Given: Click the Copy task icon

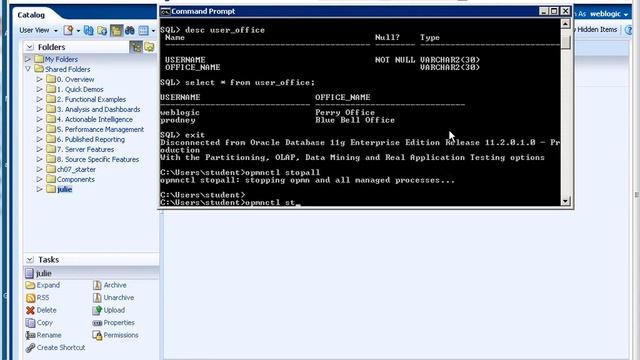Looking at the screenshot, I should point(30,322).
